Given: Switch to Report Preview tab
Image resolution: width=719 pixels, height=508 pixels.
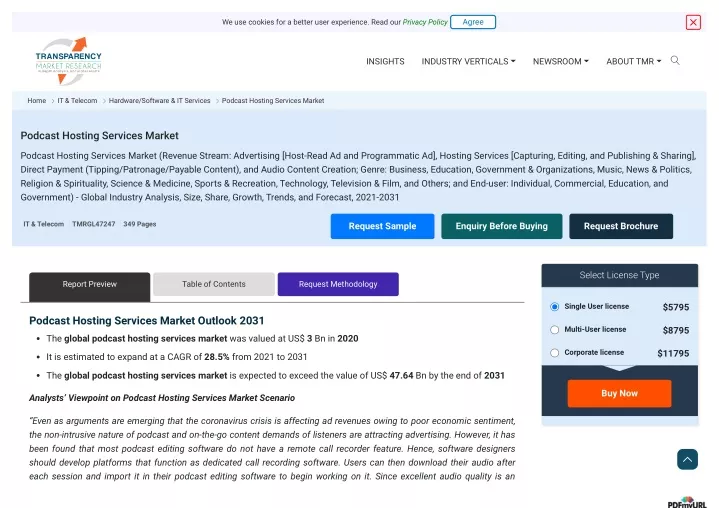Looking at the screenshot, I should 89,287.
